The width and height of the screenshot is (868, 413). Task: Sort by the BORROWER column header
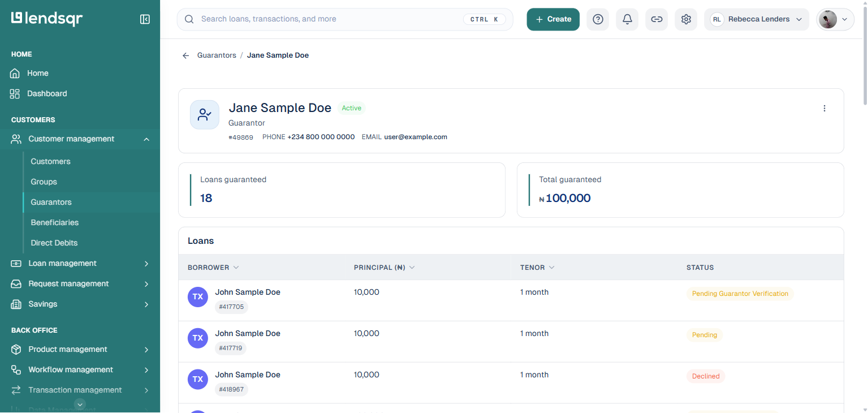[x=213, y=268]
